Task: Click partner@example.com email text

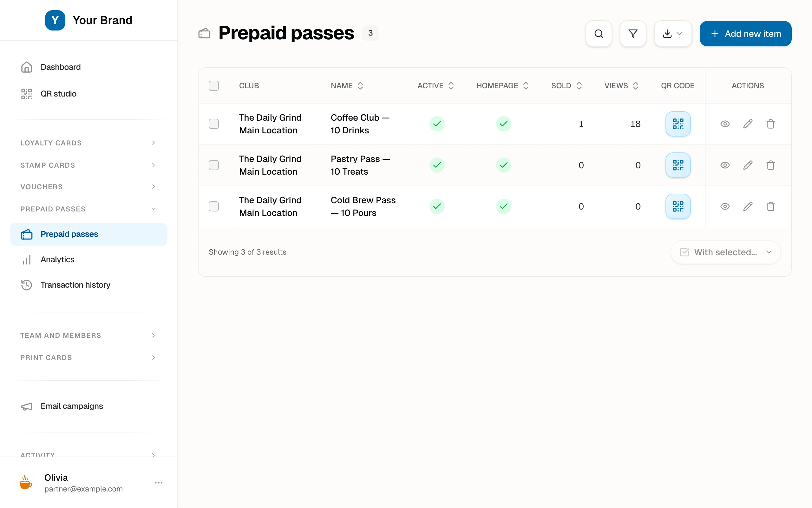Action: 83,489
